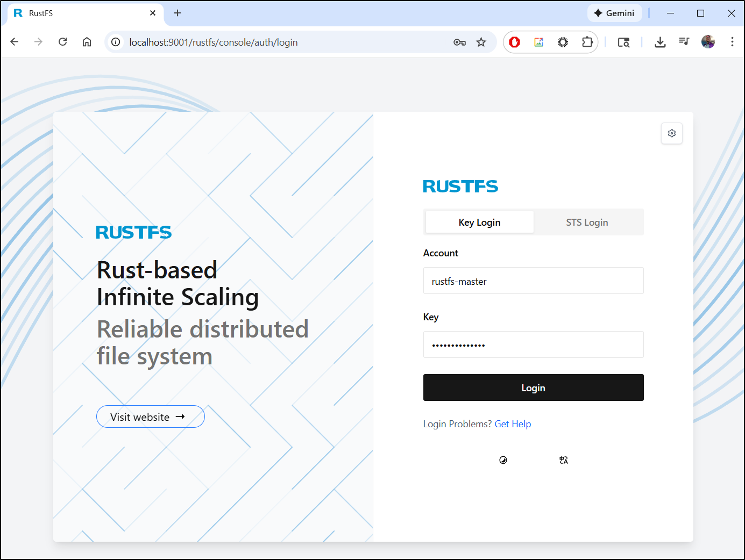Select the Key Login tab
The width and height of the screenshot is (745, 560).
(x=479, y=222)
